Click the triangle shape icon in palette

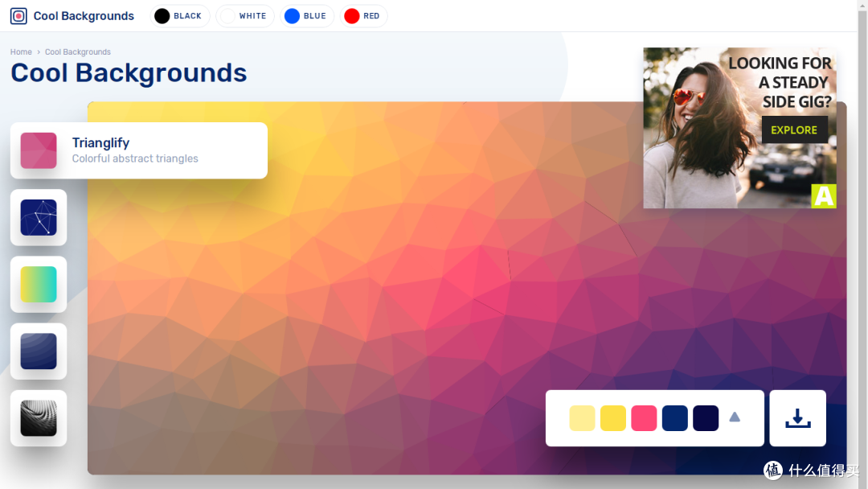point(735,417)
